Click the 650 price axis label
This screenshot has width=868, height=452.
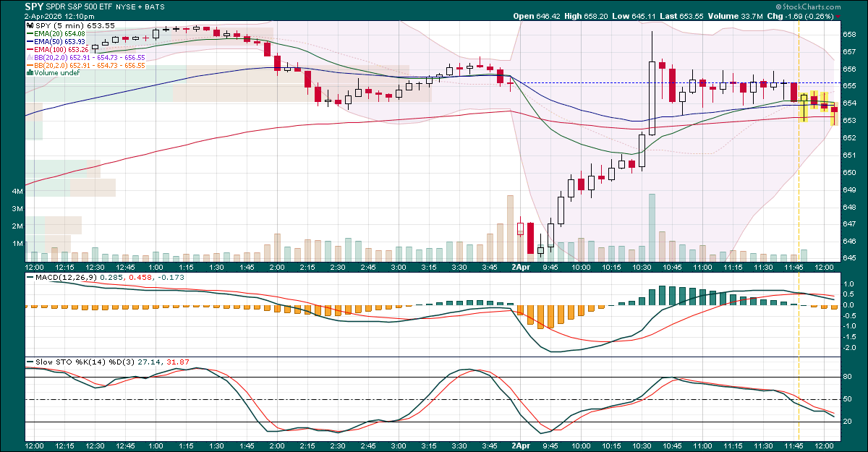849,172
